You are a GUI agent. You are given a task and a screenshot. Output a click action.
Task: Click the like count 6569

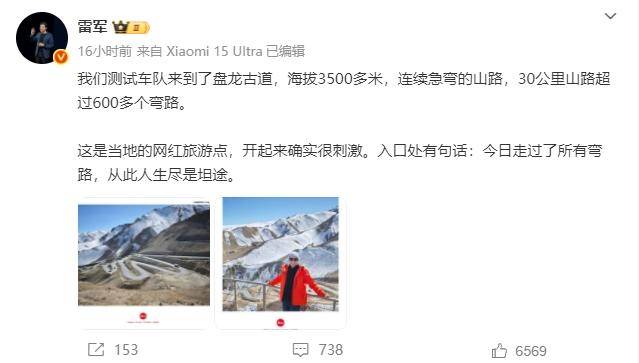(x=531, y=351)
